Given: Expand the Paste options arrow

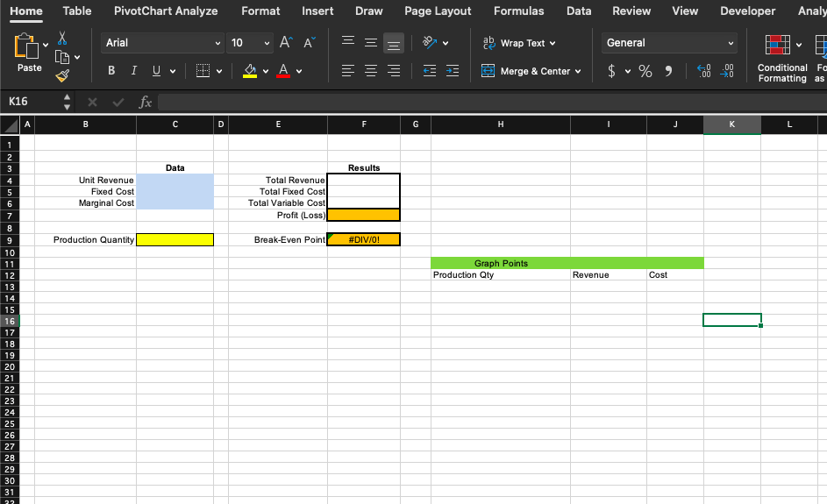Looking at the screenshot, I should coord(46,46).
